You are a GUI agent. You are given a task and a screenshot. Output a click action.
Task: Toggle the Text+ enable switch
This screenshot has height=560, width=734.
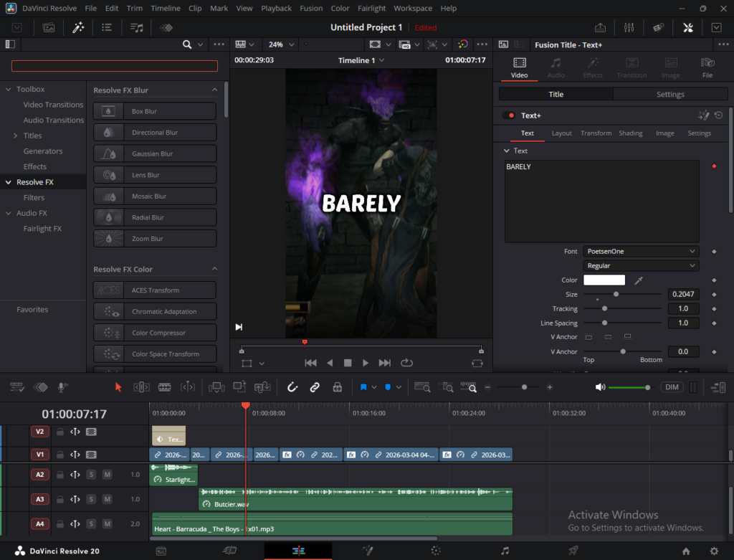point(509,115)
